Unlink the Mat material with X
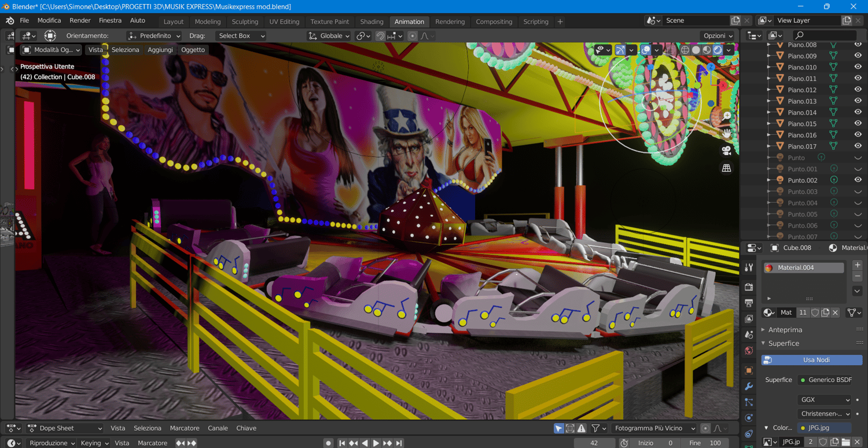868x448 pixels. (x=836, y=313)
